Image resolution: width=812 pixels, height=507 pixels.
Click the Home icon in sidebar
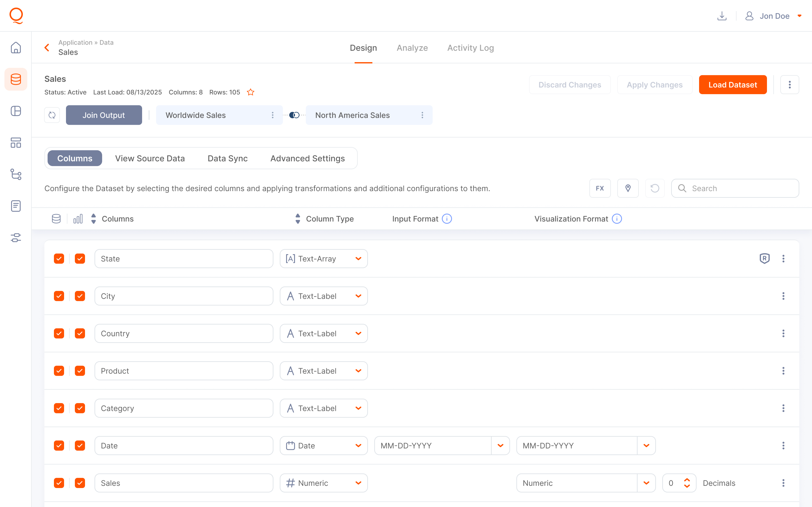click(16, 48)
